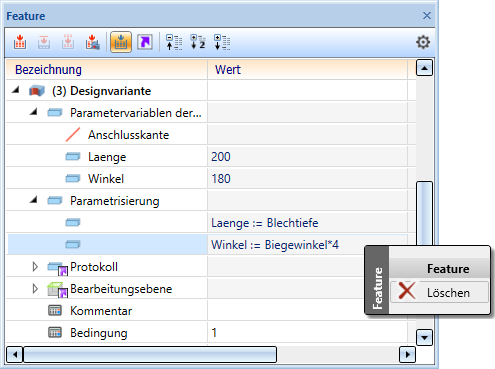Click the red feature icon with blue part overlay
Screen dimensions: 495x369
pyautogui.click(x=92, y=42)
